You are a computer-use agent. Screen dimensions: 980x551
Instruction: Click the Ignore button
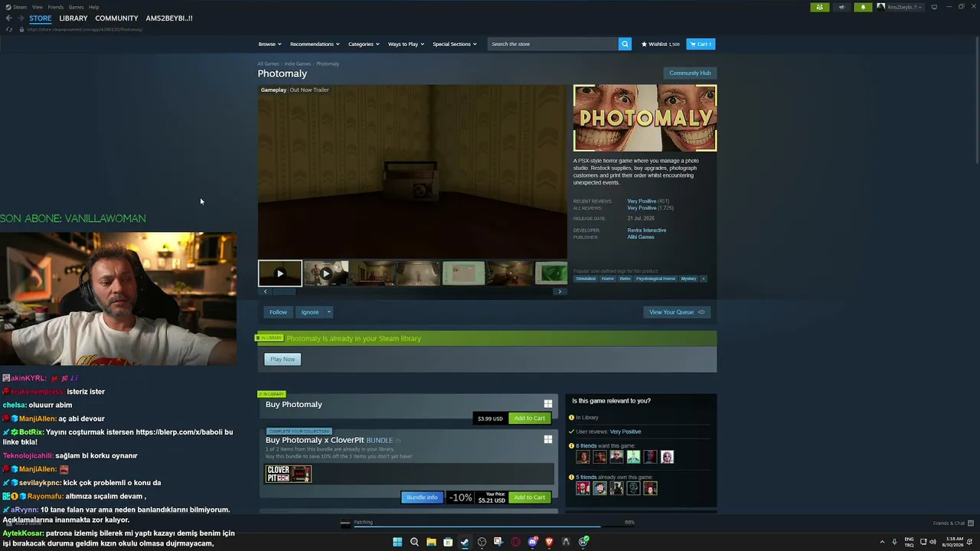(310, 312)
